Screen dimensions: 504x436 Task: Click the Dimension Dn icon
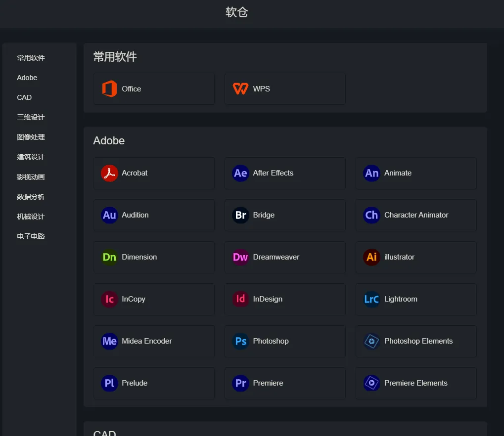click(x=109, y=258)
